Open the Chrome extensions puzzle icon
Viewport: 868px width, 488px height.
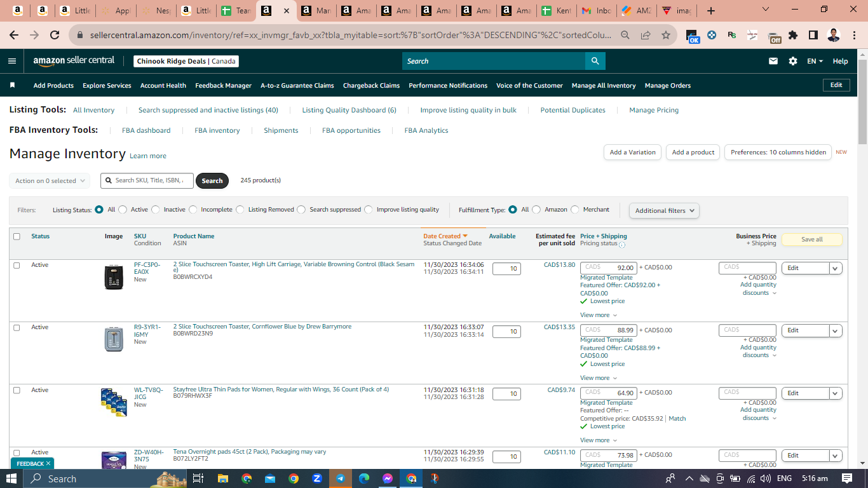(x=793, y=35)
